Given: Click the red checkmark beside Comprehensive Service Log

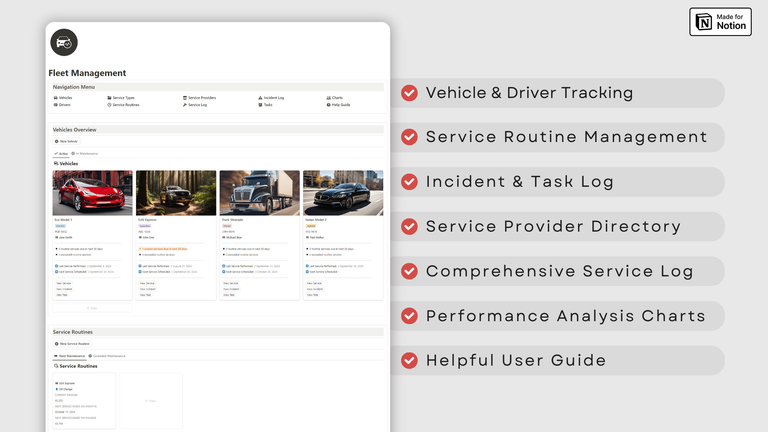Looking at the screenshot, I should (409, 271).
